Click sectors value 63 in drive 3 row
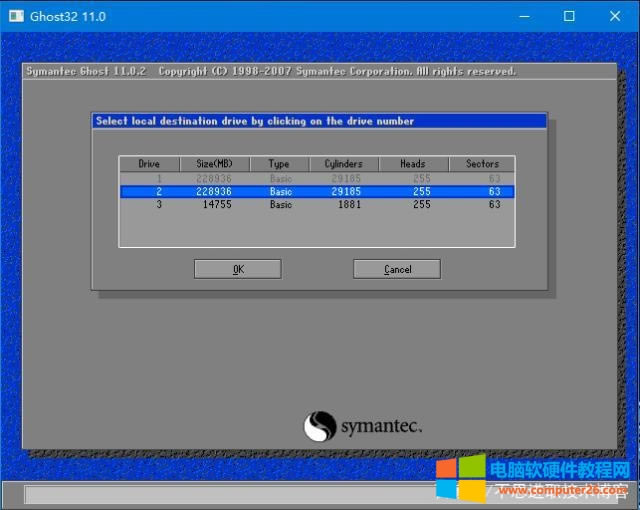The image size is (640, 510). point(495,204)
